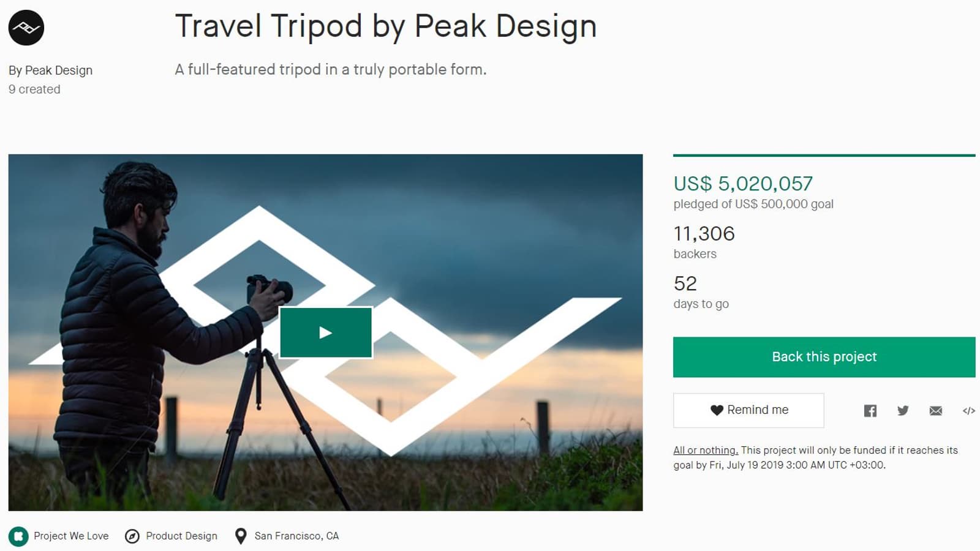Share project via Facebook icon
The image size is (980, 551).
point(870,411)
